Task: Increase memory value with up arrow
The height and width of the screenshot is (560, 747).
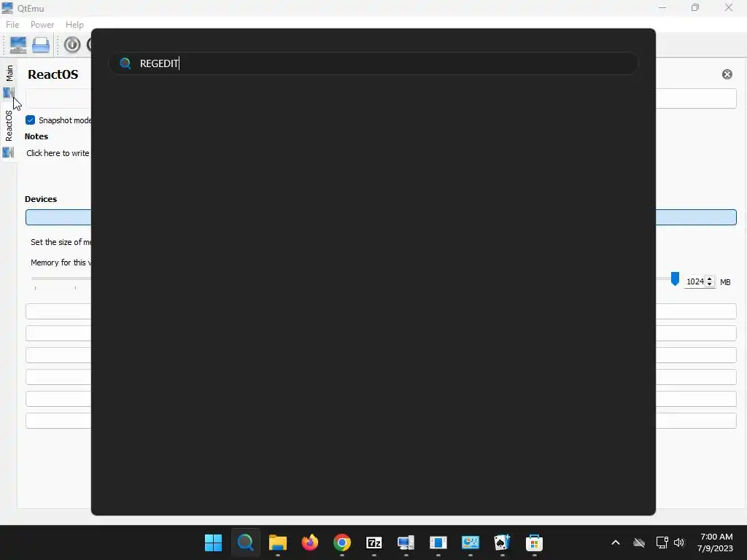Action: click(x=709, y=279)
